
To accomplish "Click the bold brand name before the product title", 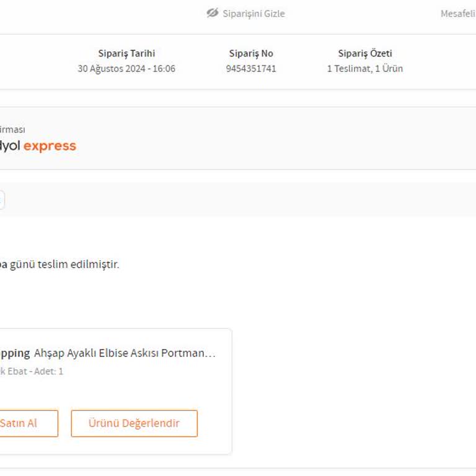I will click(15, 353).
